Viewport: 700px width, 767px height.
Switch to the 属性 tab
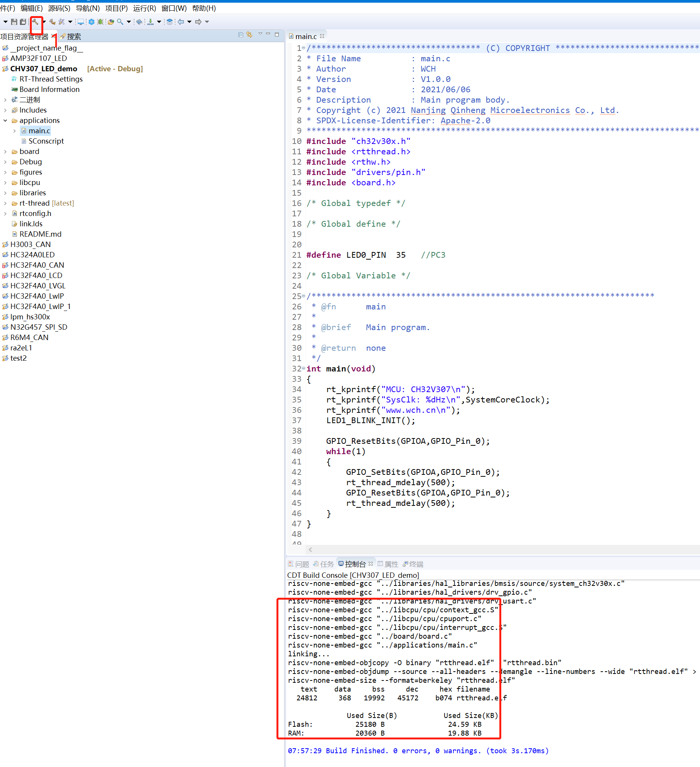click(x=388, y=564)
